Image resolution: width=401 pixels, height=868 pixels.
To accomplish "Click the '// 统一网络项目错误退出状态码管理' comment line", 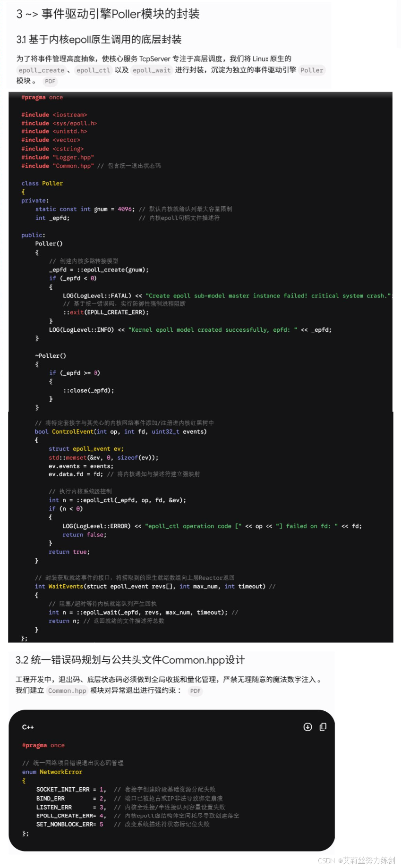I will (x=73, y=763).
